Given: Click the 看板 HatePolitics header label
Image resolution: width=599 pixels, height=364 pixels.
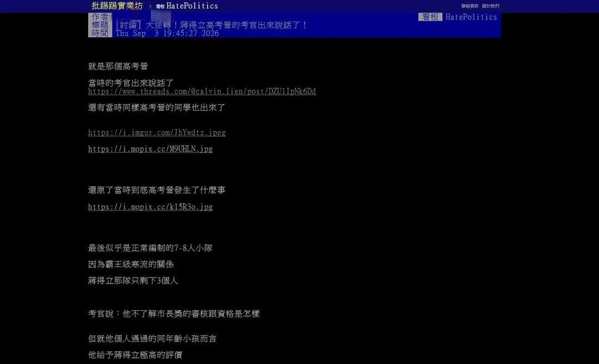Looking at the screenshot, I should 458,17.
